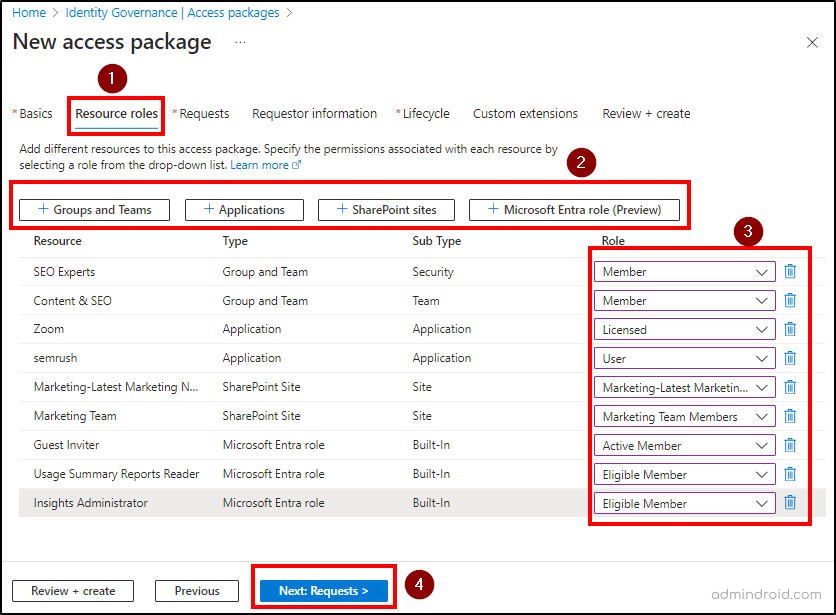Proceed using the Next: Requests button
The width and height of the screenshot is (836, 615).
click(x=323, y=590)
